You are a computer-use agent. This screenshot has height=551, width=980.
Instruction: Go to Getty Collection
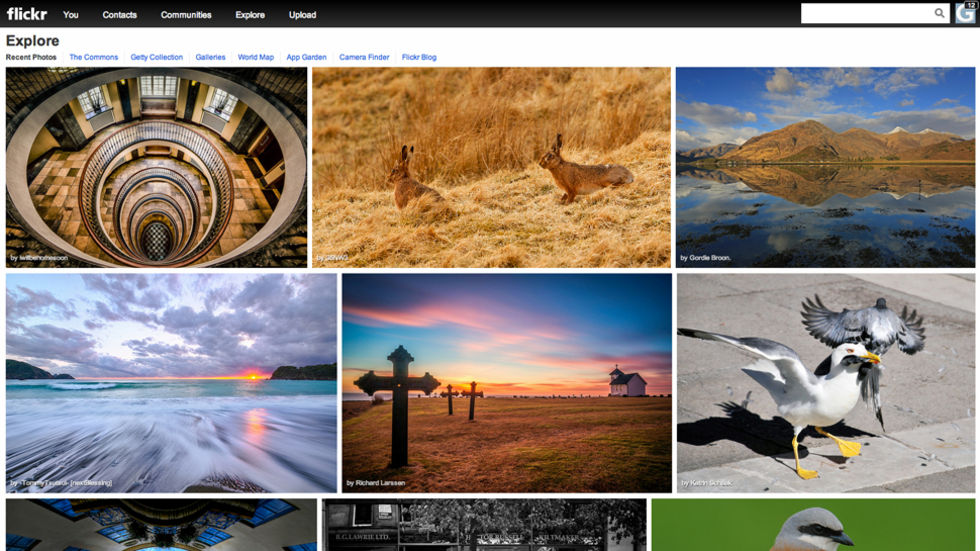[x=157, y=57]
